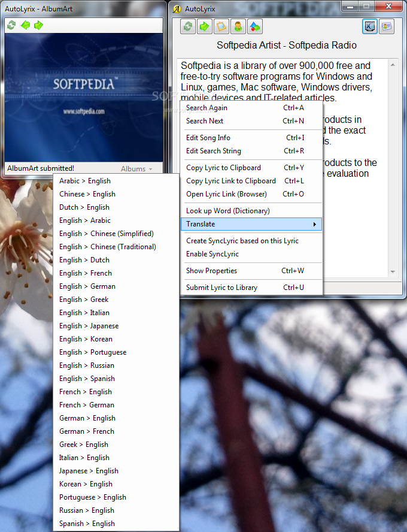Pick English > Dutch translation
This screenshot has height=532, width=407.
pyautogui.click(x=116, y=260)
